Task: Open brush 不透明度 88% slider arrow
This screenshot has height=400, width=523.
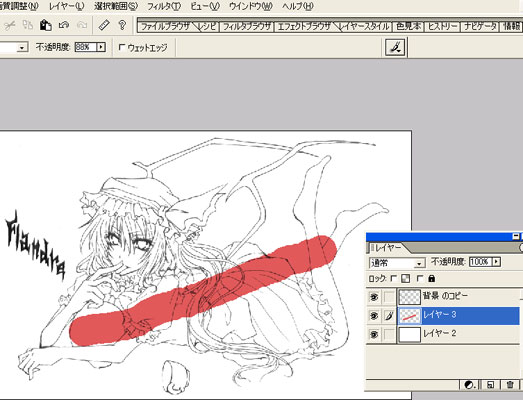Action: pos(100,47)
